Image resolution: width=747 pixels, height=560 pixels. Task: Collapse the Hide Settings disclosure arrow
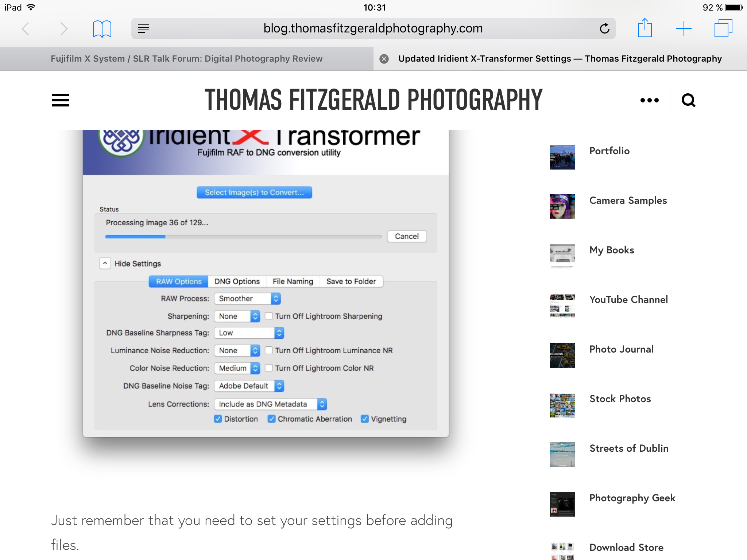coord(105,263)
